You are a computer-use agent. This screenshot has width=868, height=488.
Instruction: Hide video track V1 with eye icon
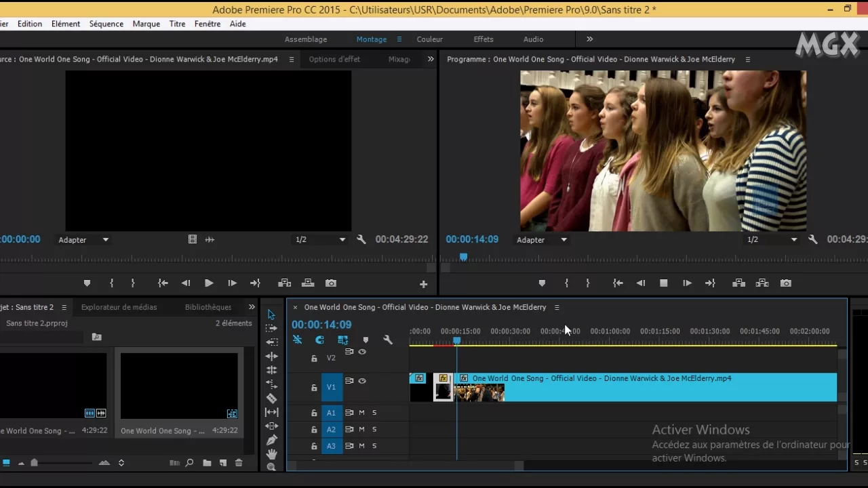[x=362, y=381]
